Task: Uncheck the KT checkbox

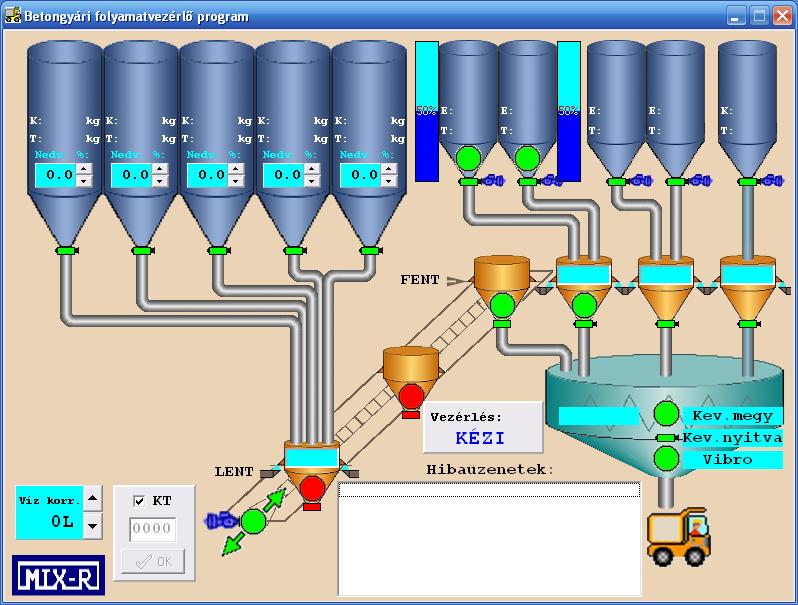Action: tap(138, 501)
